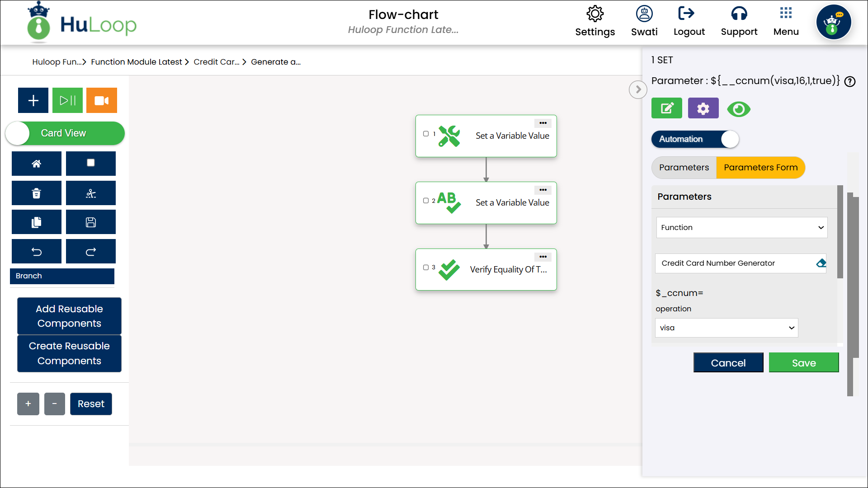Click the parameters panel vertical scrollbar
This screenshot has height=488, width=868.
pos(840,233)
